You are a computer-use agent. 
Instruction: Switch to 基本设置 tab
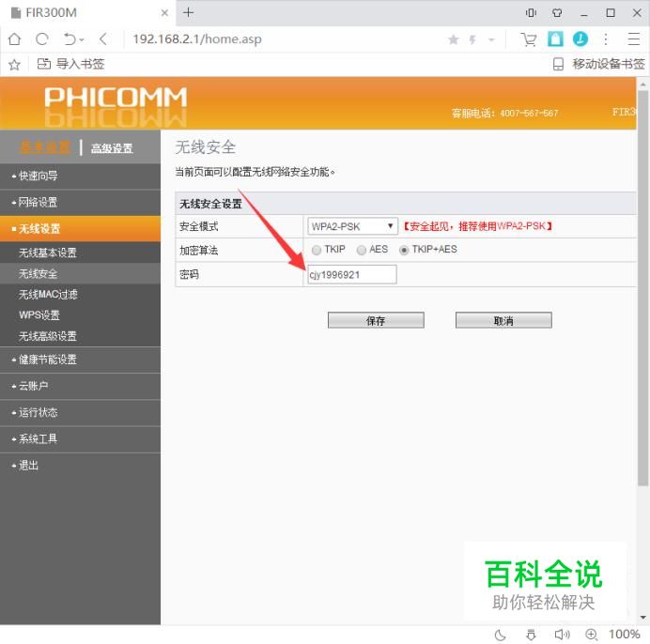45,147
